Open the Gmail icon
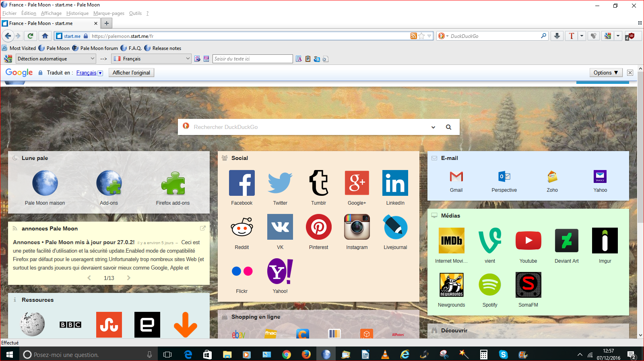644x361 pixels. (456, 176)
